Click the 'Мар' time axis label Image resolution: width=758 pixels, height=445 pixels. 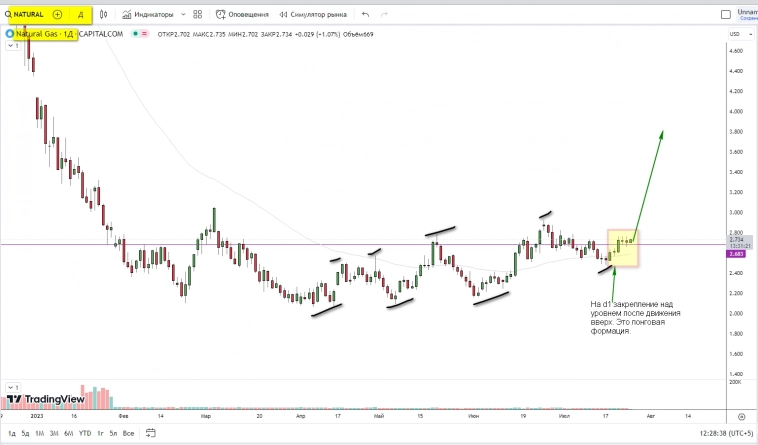206,416
